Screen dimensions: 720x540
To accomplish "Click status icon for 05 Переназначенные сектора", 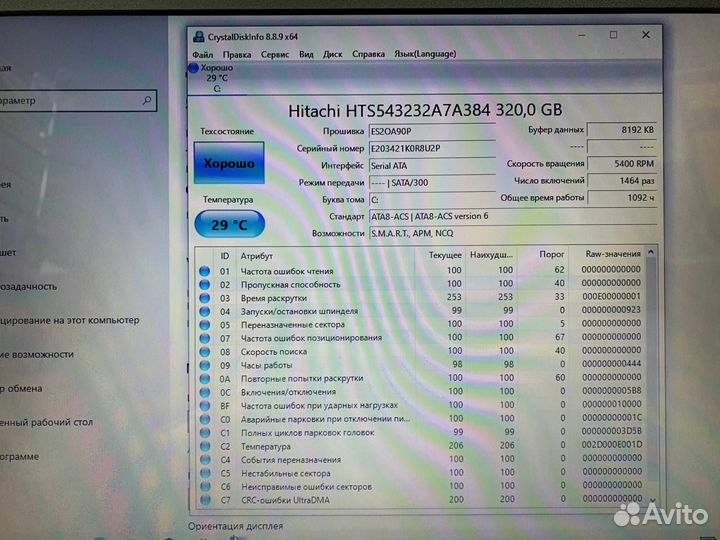I will click(204, 325).
